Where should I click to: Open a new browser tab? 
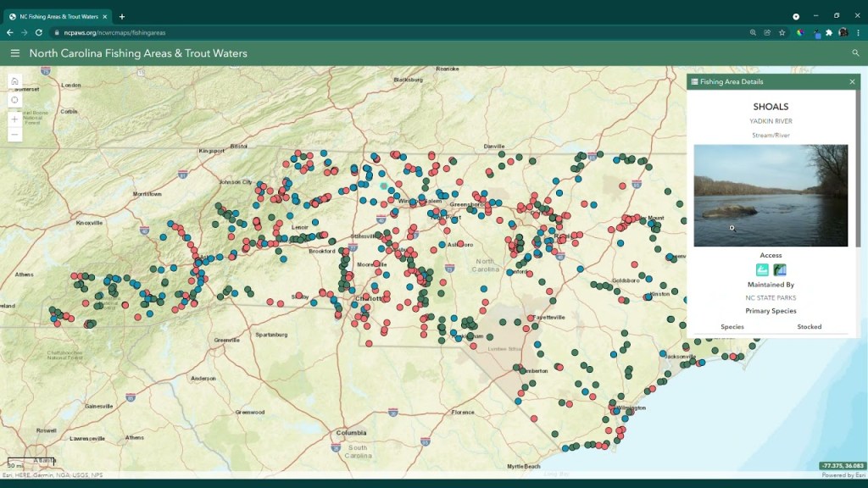122,16
